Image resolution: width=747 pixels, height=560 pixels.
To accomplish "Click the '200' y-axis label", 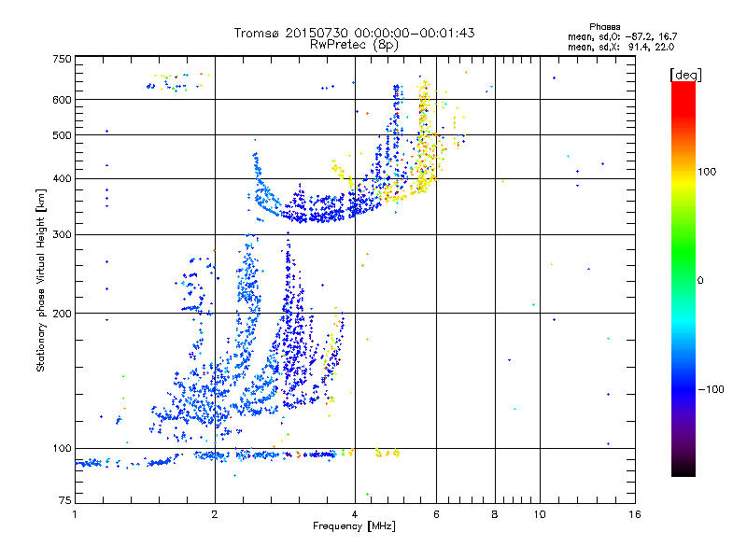I will pyautogui.click(x=62, y=314).
